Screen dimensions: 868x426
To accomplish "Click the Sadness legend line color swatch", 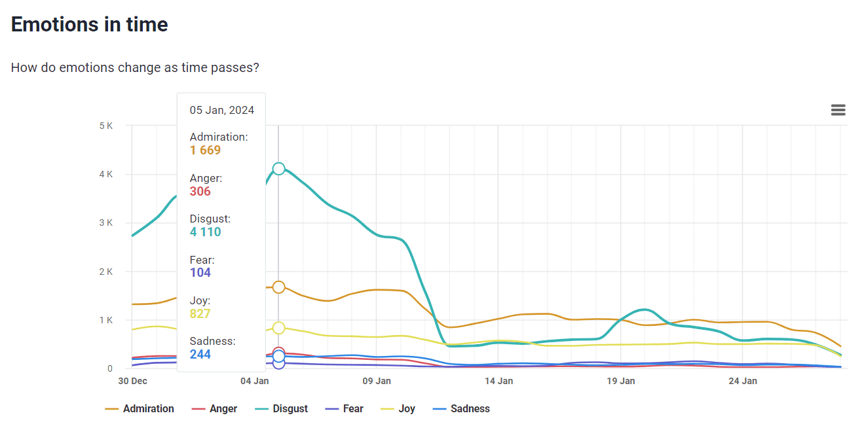I will pos(440,410).
